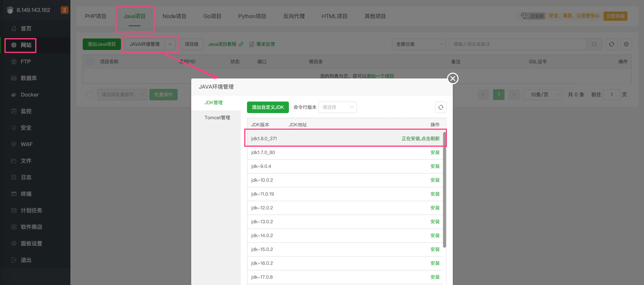Close the JAVA环境管理 dialog
The height and width of the screenshot is (285, 644).
click(x=453, y=78)
